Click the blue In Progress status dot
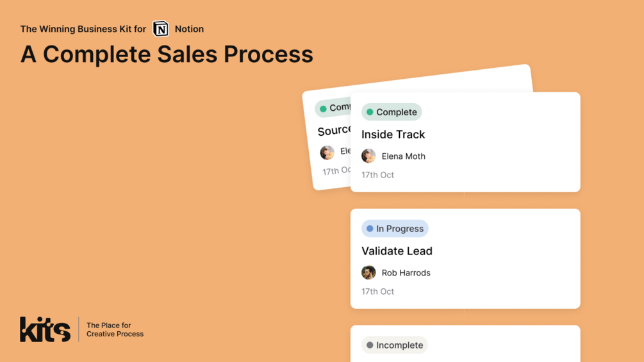 click(x=370, y=229)
